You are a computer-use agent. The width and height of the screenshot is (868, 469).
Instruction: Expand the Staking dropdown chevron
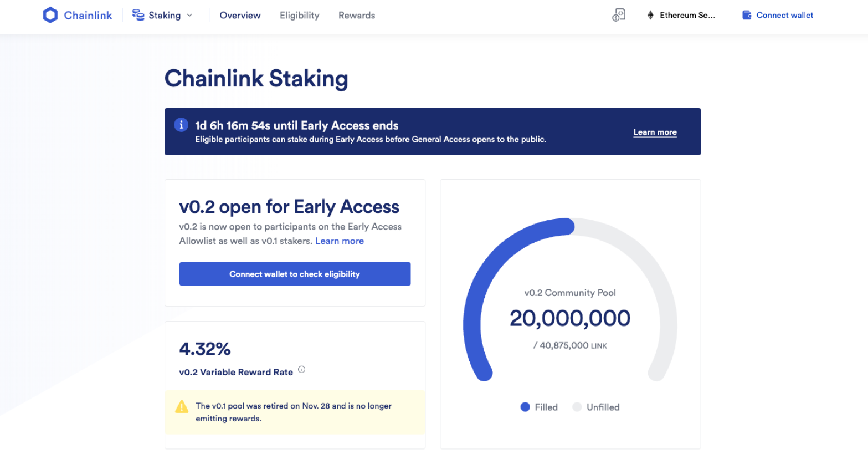(189, 16)
